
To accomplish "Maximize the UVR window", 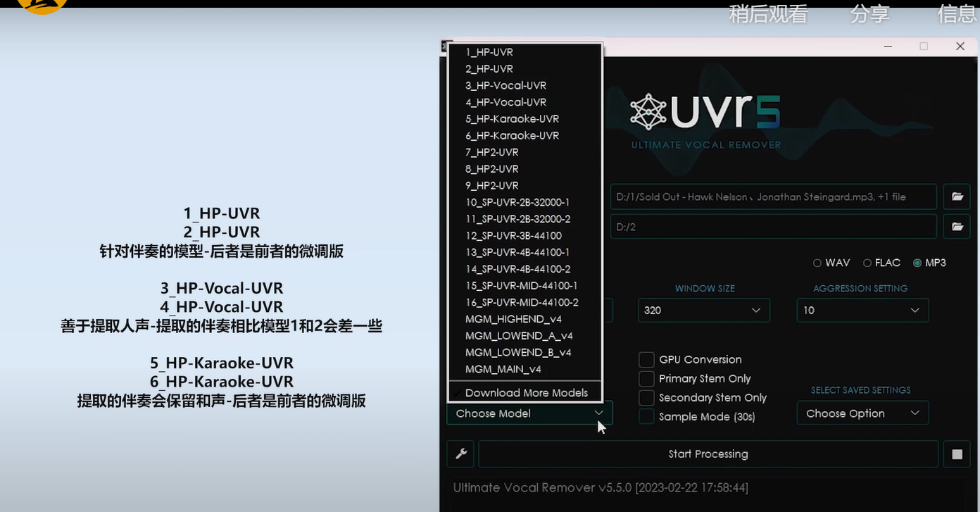I will pyautogui.click(x=924, y=46).
